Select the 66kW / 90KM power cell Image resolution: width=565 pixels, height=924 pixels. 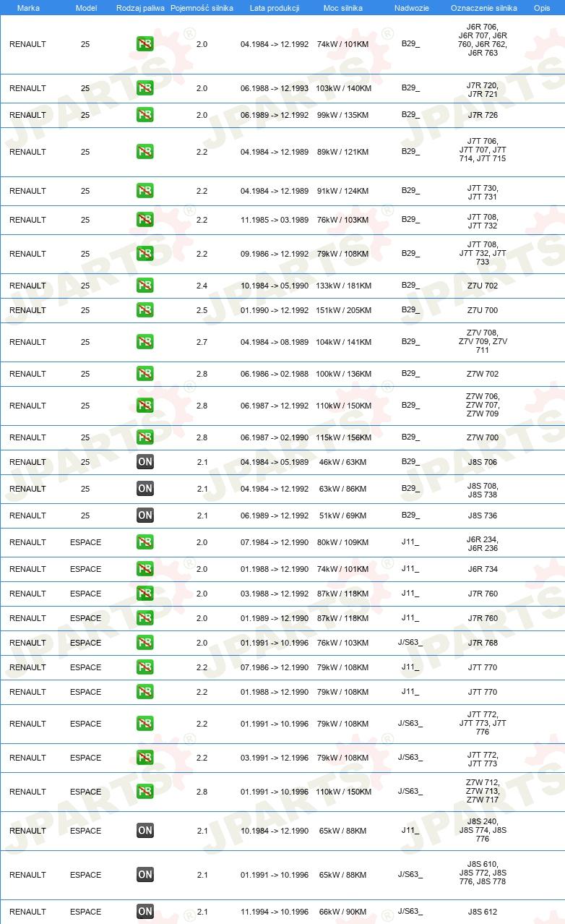[344, 912]
